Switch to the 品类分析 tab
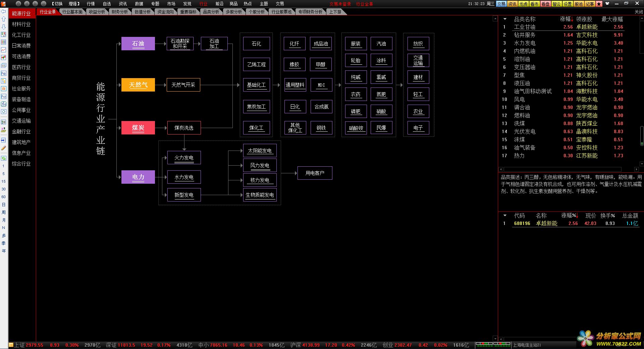The width and height of the screenshot is (644, 349). tap(211, 12)
